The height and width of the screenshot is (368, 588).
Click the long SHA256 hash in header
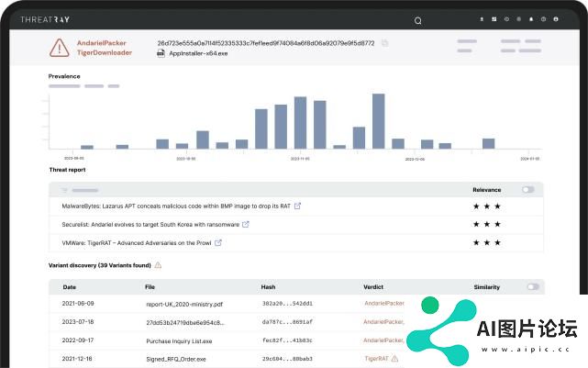266,43
